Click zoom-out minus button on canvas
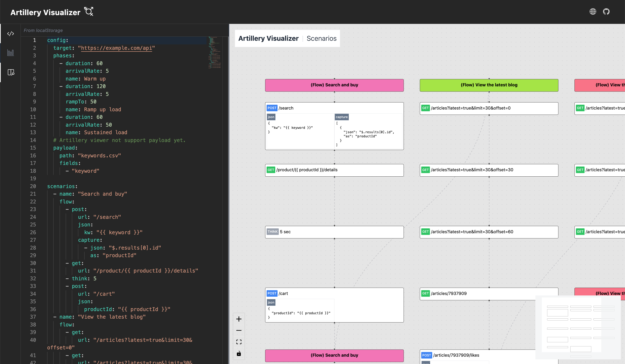Screen dimensions: 625x364 [239, 330]
